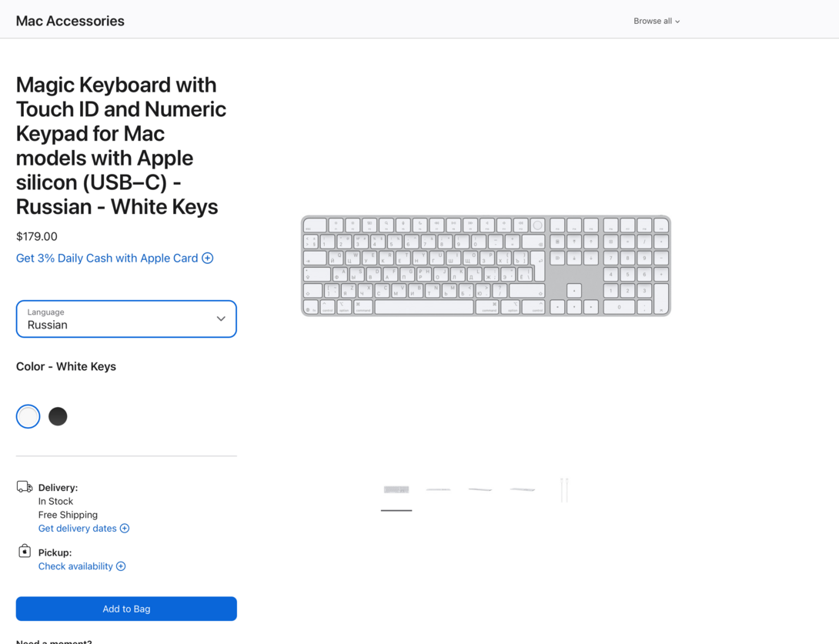Click the plus icon beside Apple Card offer
The height and width of the screenshot is (644, 839).
(x=208, y=259)
